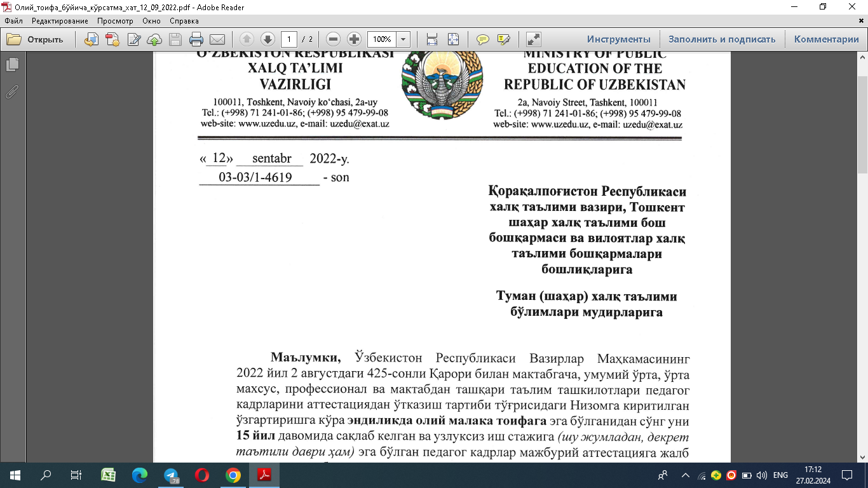Open the attachments paperclip panel
This screenshot has width=868, height=488.
[12, 91]
